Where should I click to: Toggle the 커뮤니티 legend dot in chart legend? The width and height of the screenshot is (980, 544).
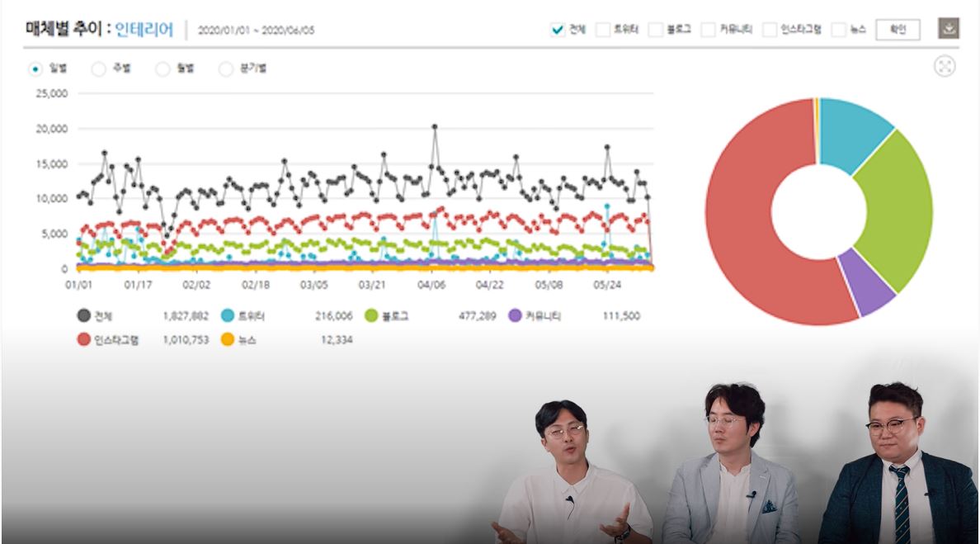[515, 316]
